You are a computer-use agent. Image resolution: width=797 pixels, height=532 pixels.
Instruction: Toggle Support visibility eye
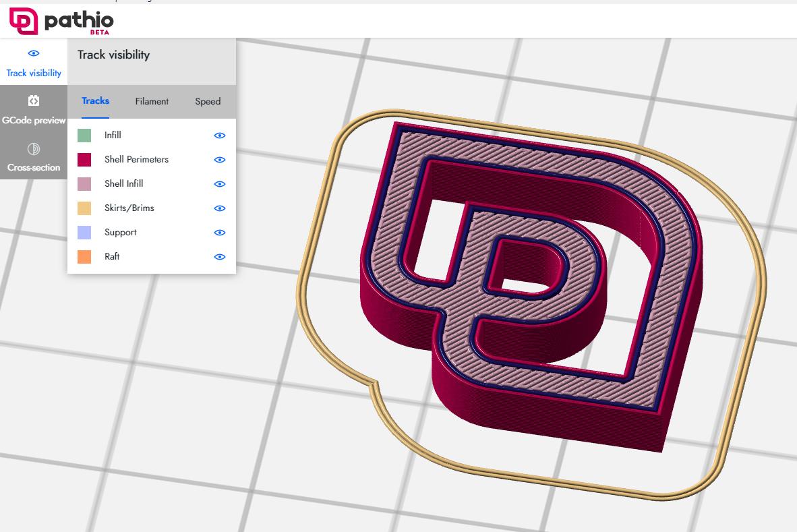[x=220, y=233]
